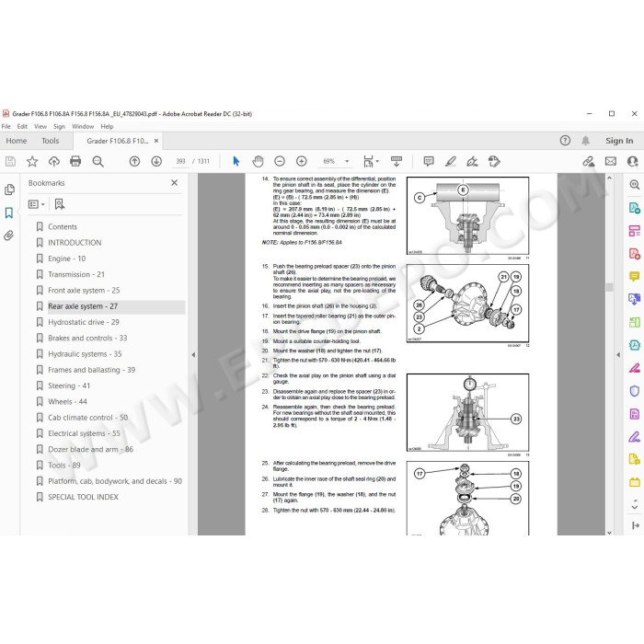This screenshot has height=644, width=644.
Task: Click the find current bookmark icon
Action: coord(60,204)
